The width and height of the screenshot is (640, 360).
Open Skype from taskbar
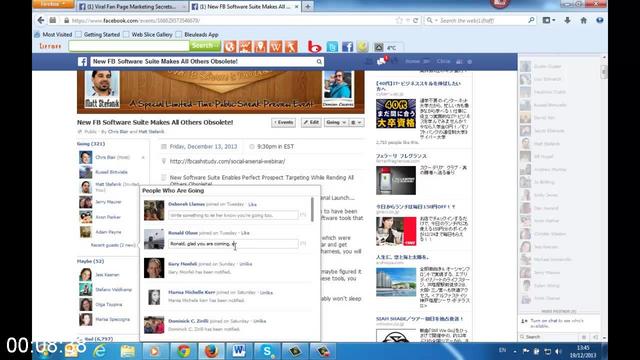coord(267,351)
